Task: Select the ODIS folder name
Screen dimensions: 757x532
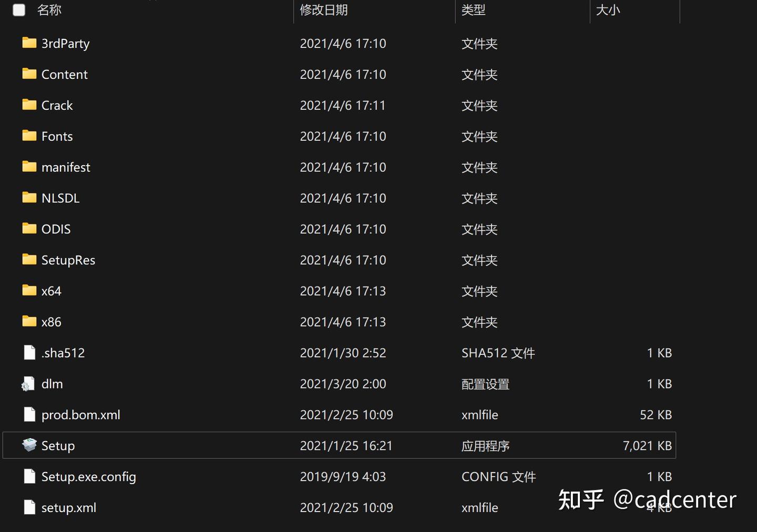Action: coord(56,229)
